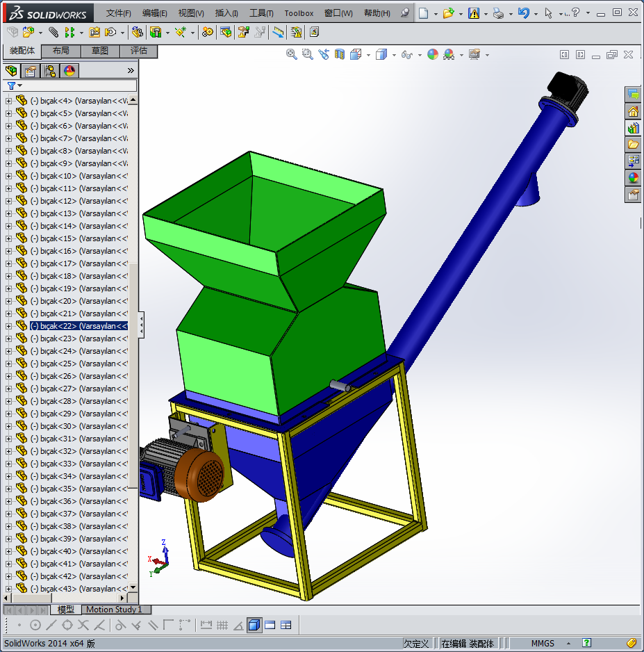Viewport: 644px width, 652px height.
Task: Click the Undo icon
Action: (524, 13)
